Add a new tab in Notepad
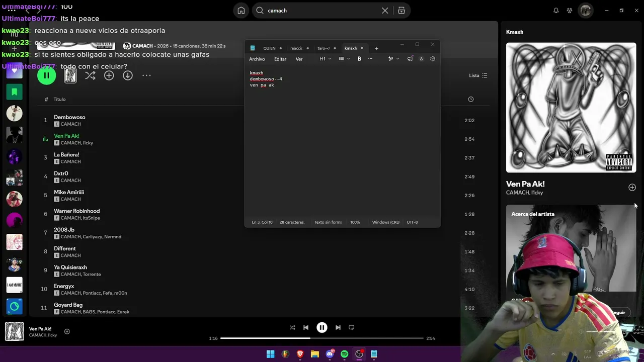644x362 pixels. coord(376,48)
